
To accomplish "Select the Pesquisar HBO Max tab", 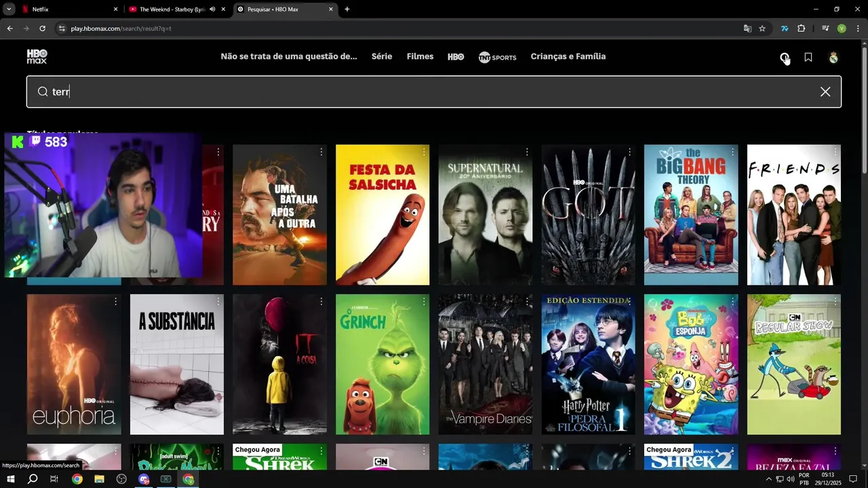I will 285,9.
